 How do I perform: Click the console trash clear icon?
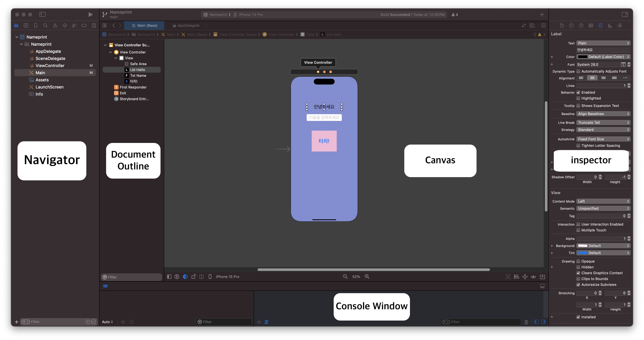[x=526, y=322]
